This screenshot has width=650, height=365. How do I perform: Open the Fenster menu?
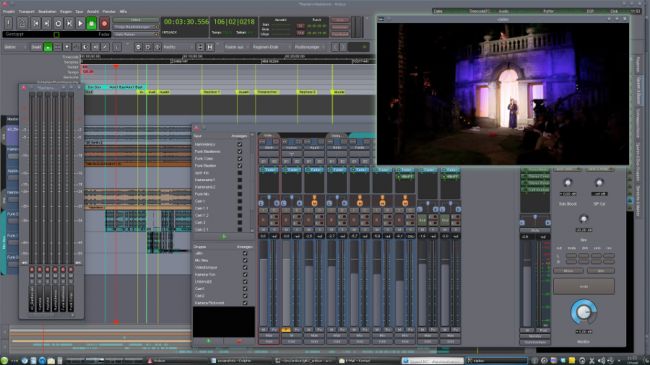[x=109, y=12]
